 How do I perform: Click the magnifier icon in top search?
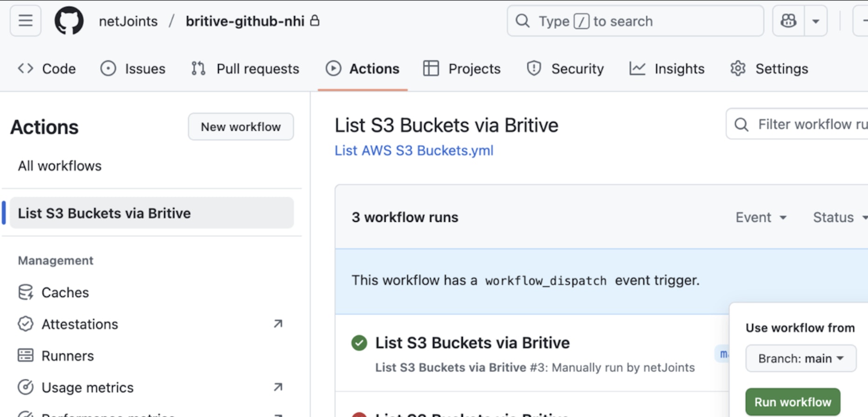(523, 21)
